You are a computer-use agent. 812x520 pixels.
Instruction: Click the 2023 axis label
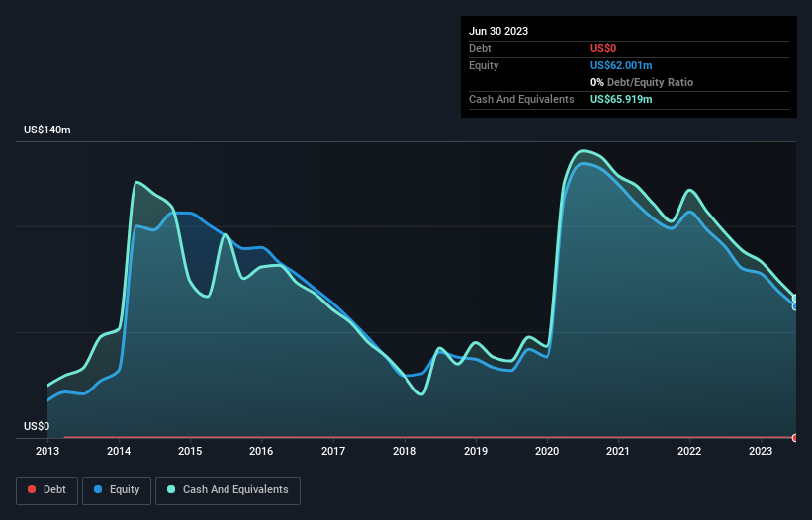[x=761, y=451]
